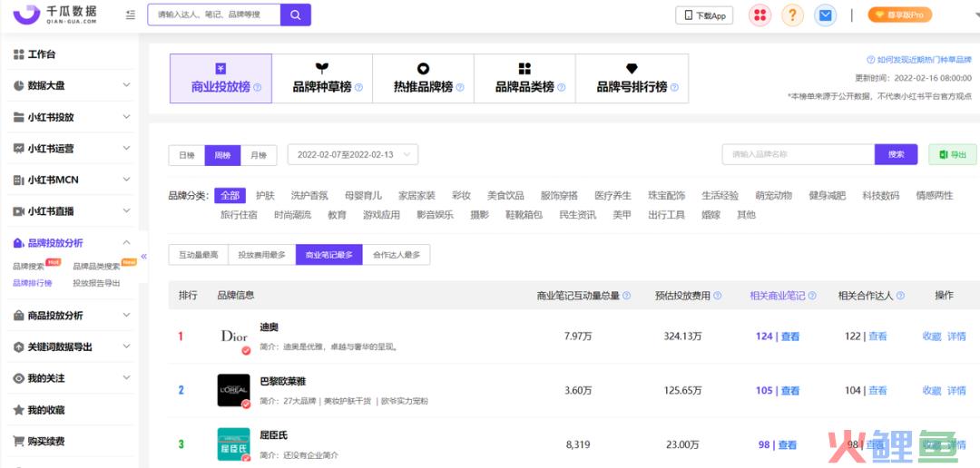The image size is (980, 468).
Task: Open 我的收藏 in the sidebar
Action: coord(39,410)
